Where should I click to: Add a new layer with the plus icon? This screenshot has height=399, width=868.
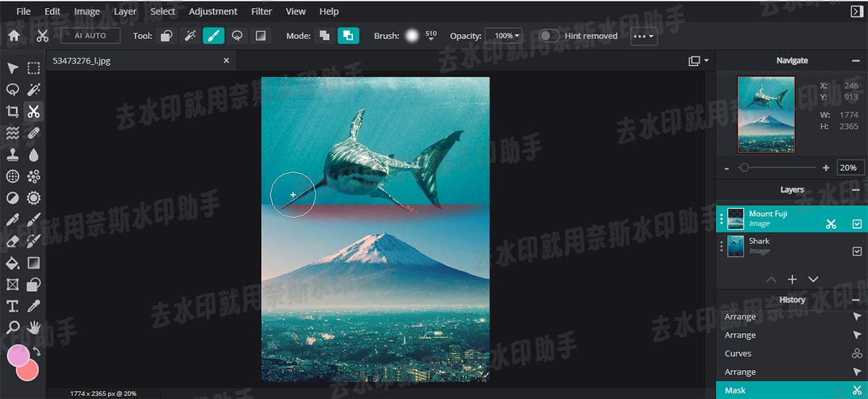pyautogui.click(x=792, y=280)
